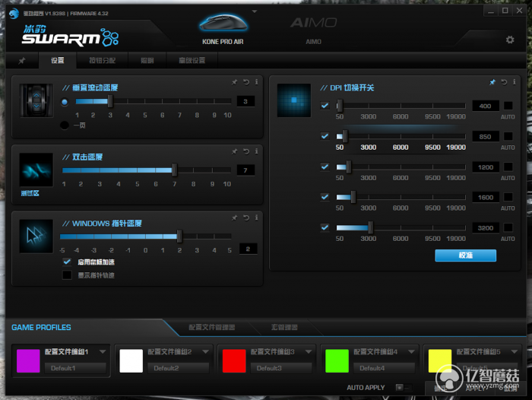Show info for Windows pointer speed panel
Image resolution: width=532 pixels, height=400 pixels.
pyautogui.click(x=257, y=217)
